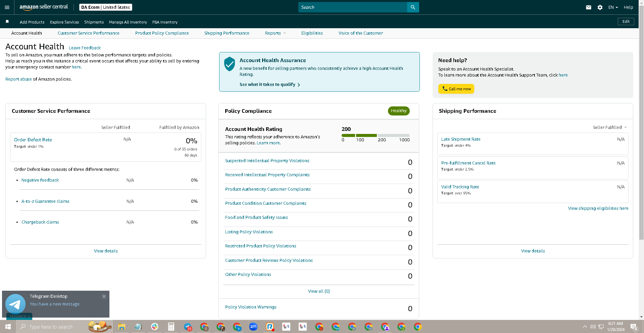
Task: Open Product Authenticity Customer Complaints
Action: (268, 189)
